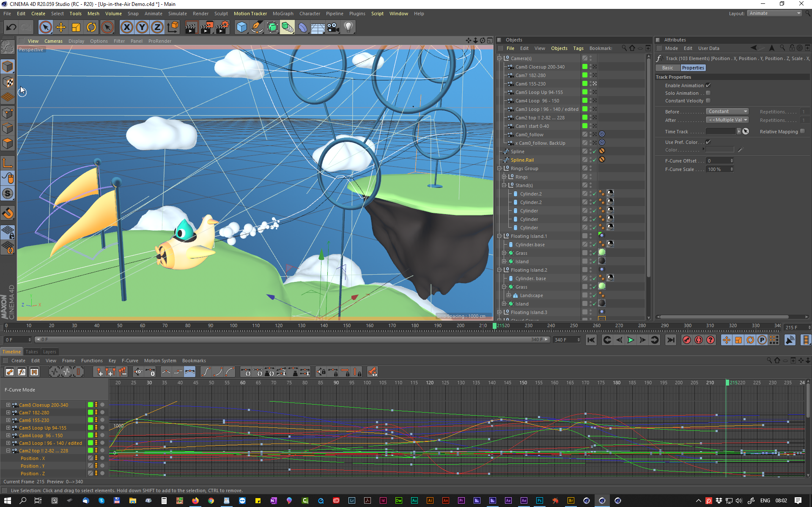
Task: Open the Simulate menu
Action: 177,14
